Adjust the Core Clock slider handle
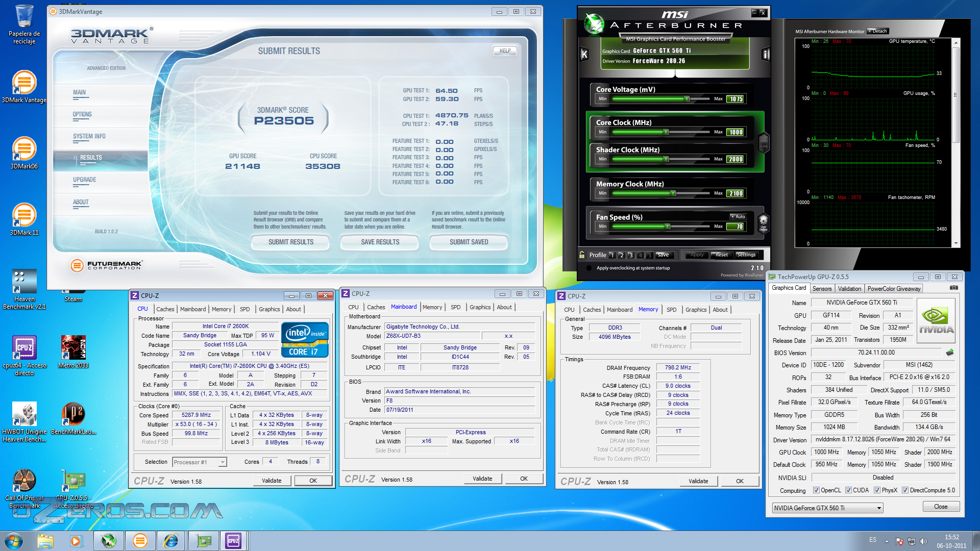Screen dimensions: 980x551 (x=666, y=132)
